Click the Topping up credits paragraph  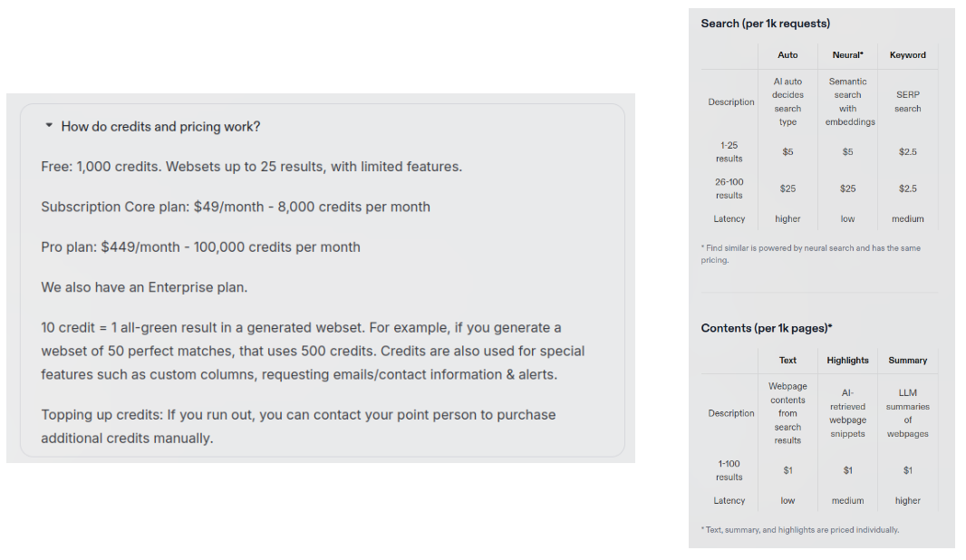pyautogui.click(x=298, y=426)
